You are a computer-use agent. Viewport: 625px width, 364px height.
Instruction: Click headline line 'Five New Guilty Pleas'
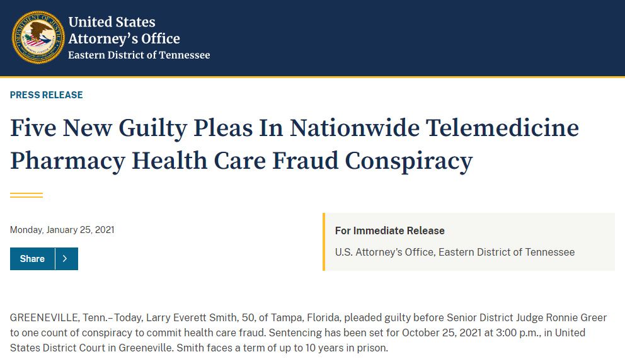point(294,128)
